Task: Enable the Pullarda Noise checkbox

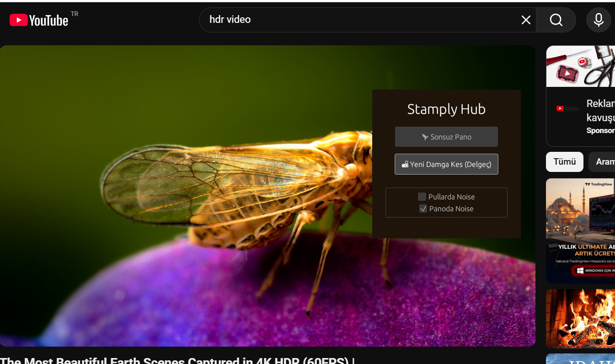Action: 422,197
